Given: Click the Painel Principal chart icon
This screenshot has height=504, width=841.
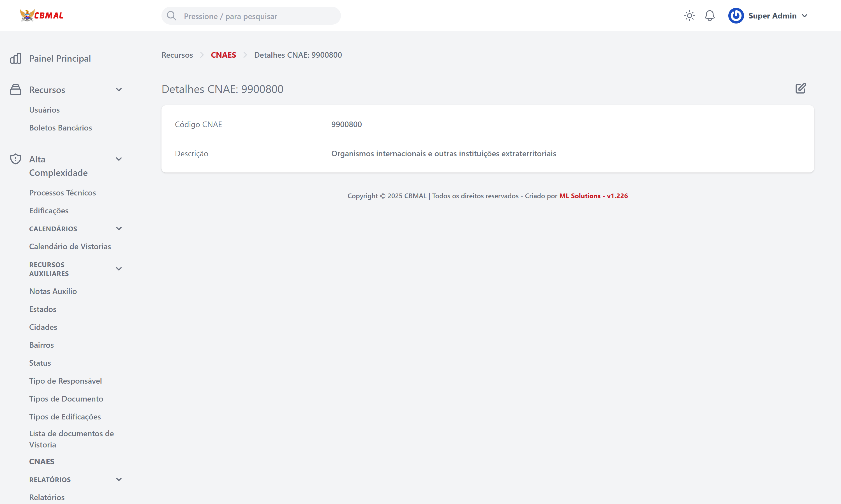Looking at the screenshot, I should pos(16,59).
